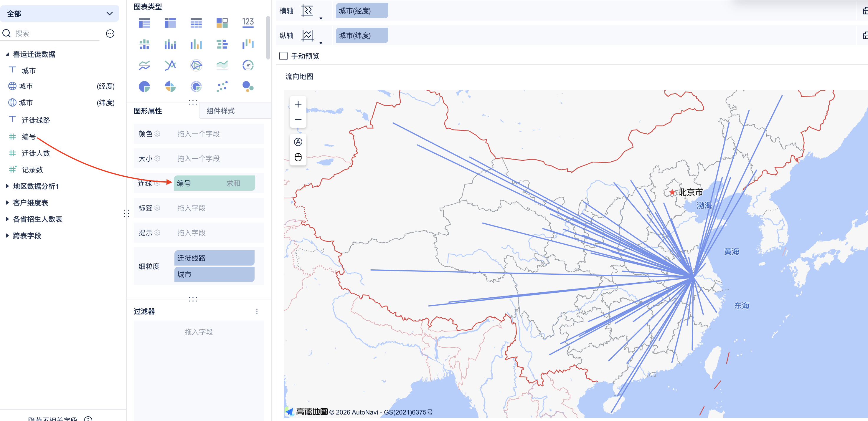The height and width of the screenshot is (421, 868).
Task: Open the filter panel more options menu
Action: click(x=257, y=311)
